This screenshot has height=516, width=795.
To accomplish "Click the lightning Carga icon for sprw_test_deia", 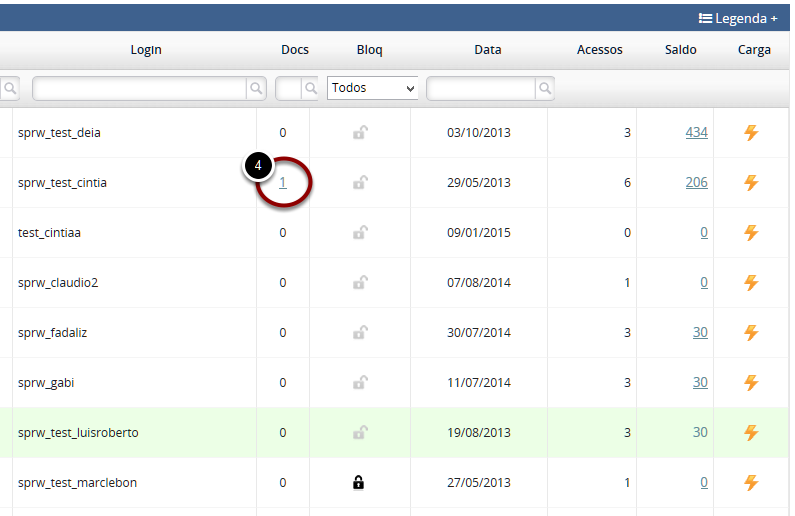I will [x=751, y=133].
